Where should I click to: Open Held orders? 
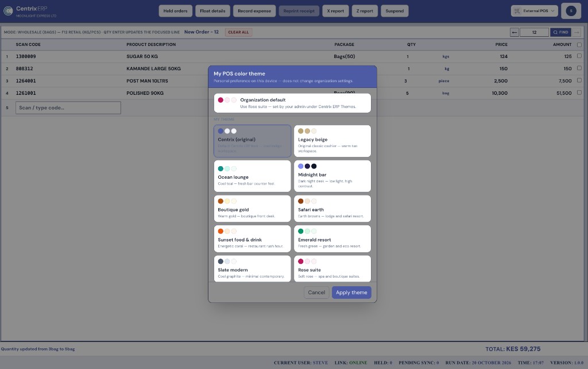pyautogui.click(x=176, y=11)
